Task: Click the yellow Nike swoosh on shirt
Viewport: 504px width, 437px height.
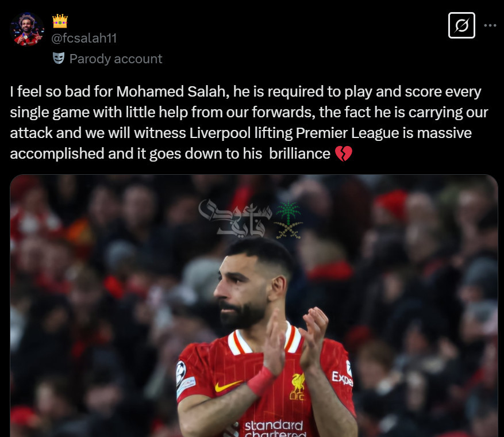Action: 228,385
